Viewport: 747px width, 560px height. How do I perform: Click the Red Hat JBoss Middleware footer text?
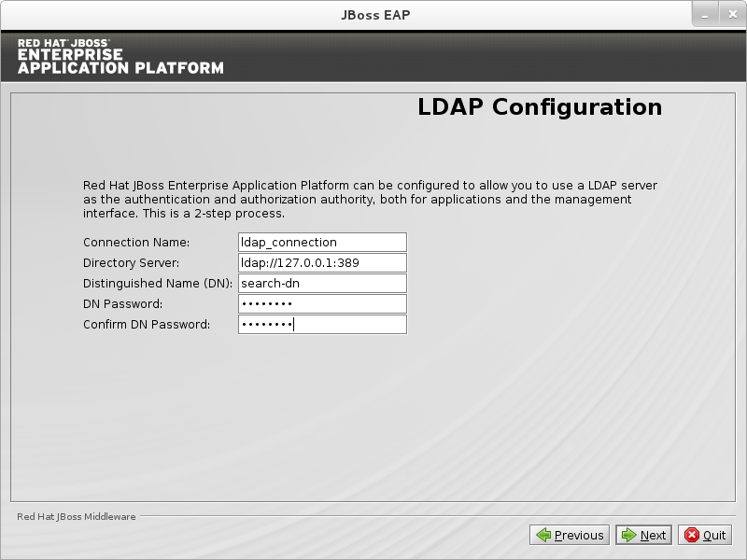pyautogui.click(x=77, y=516)
